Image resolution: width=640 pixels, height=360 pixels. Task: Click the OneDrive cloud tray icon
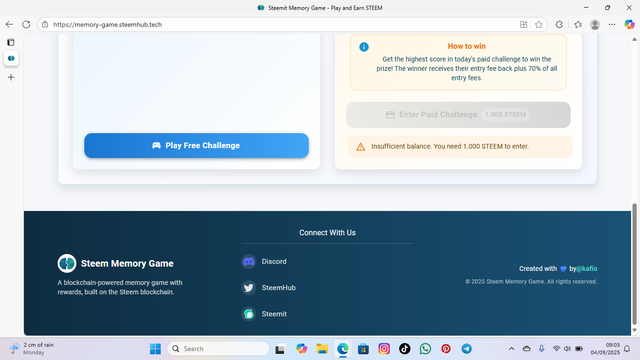pos(527,349)
